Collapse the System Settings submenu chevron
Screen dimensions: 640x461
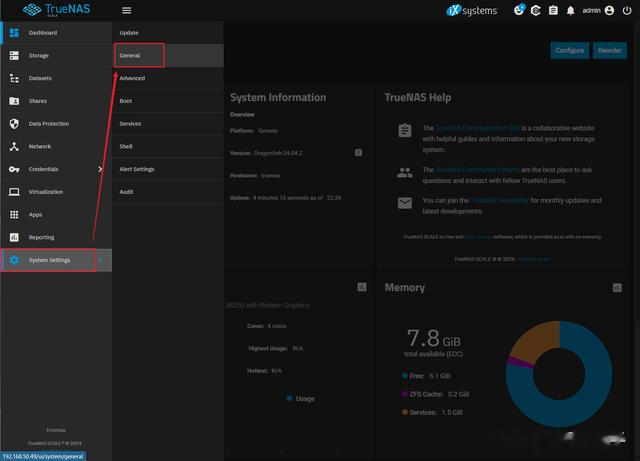100,260
